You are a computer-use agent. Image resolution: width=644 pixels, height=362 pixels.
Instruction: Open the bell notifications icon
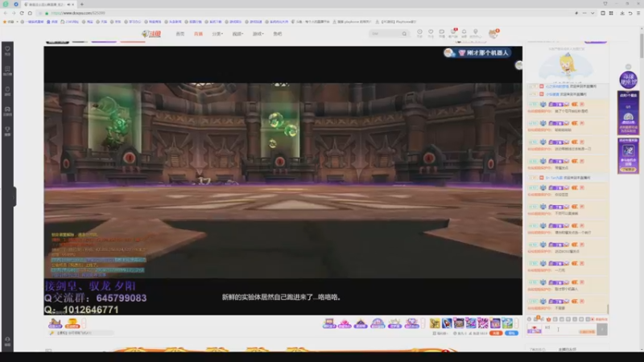[x=464, y=33]
